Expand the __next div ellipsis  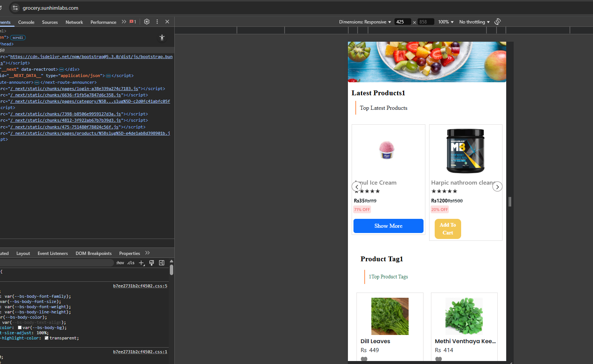pos(61,70)
